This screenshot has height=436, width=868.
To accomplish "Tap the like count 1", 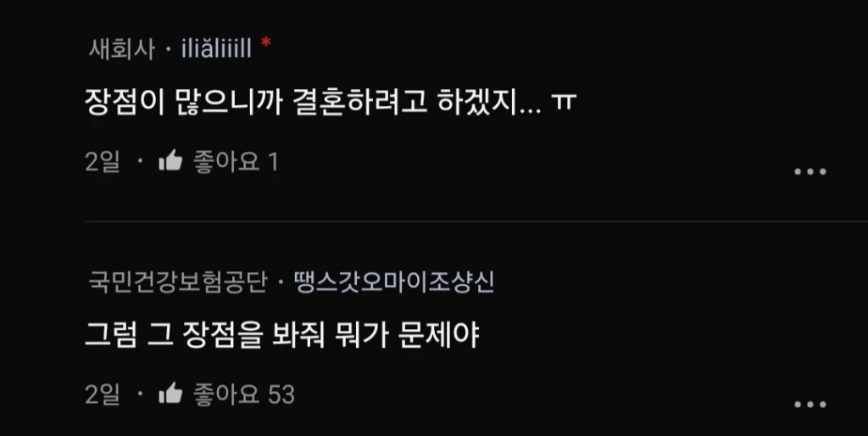I will click(273, 162).
